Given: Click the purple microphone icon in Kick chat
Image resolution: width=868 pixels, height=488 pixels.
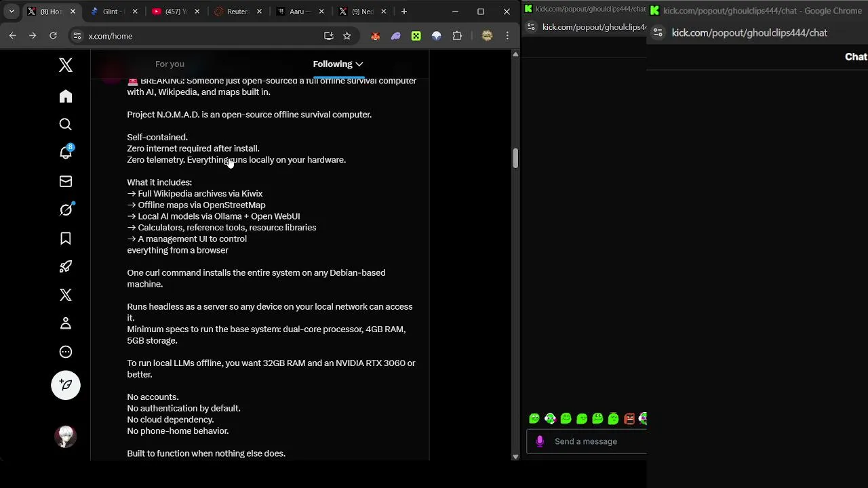Looking at the screenshot, I should click(x=540, y=441).
